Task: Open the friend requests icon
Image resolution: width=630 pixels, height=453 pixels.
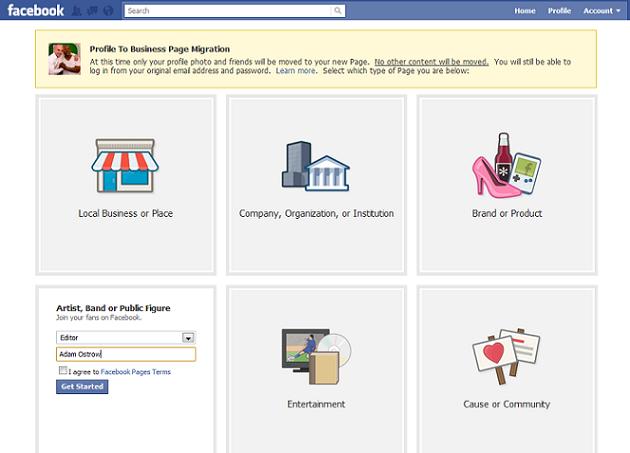Action: click(77, 11)
